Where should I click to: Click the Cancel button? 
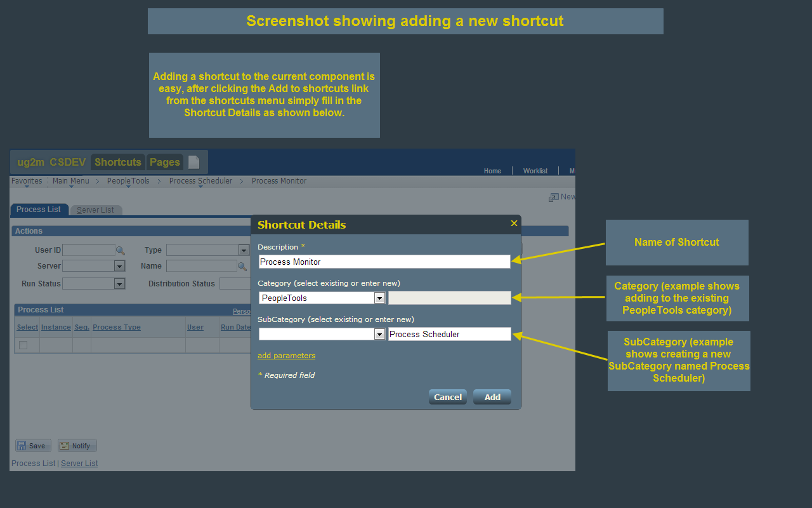coord(448,396)
